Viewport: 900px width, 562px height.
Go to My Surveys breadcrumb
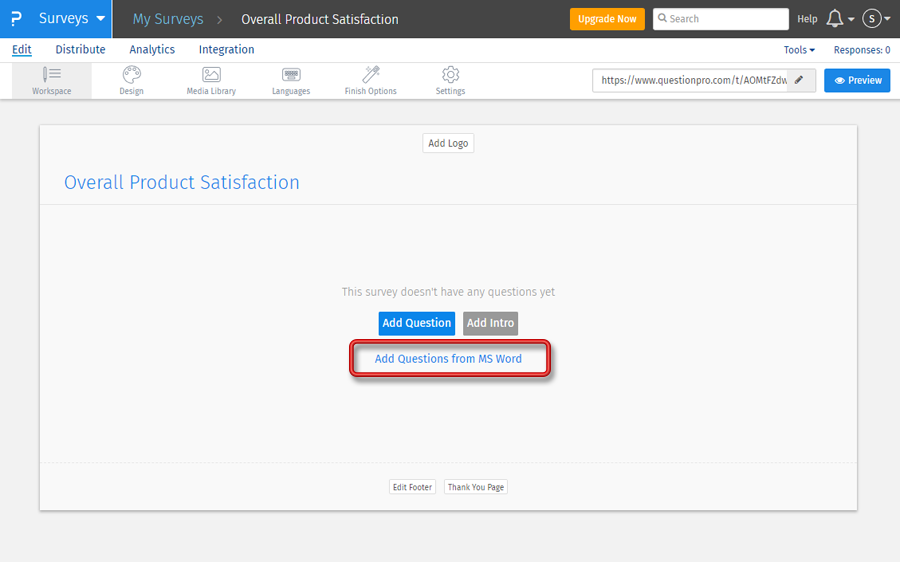click(168, 19)
